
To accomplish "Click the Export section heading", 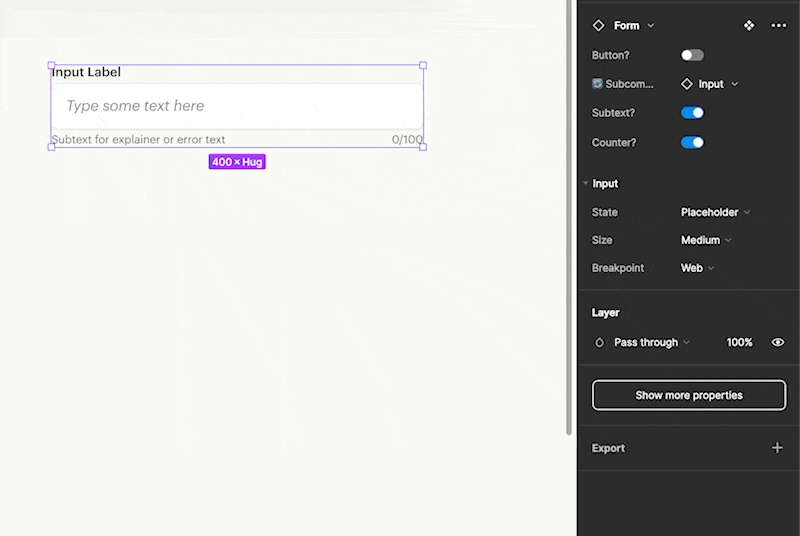I will tap(608, 448).
